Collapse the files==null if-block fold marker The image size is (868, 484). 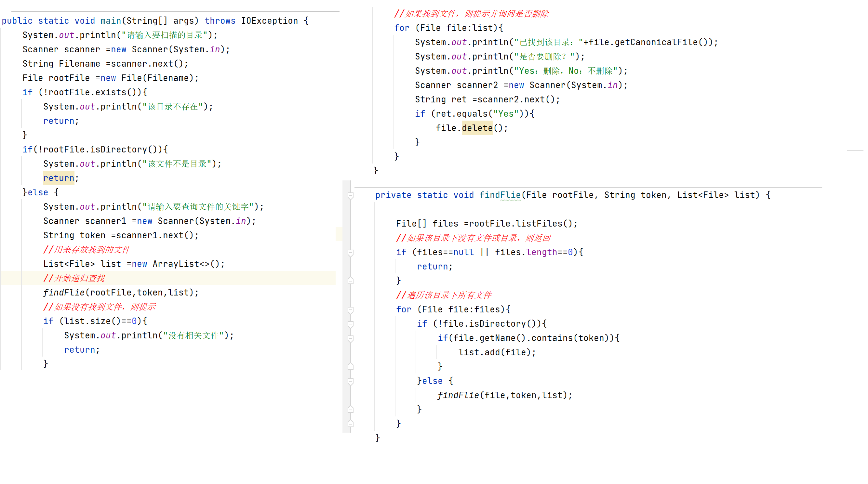tap(351, 253)
